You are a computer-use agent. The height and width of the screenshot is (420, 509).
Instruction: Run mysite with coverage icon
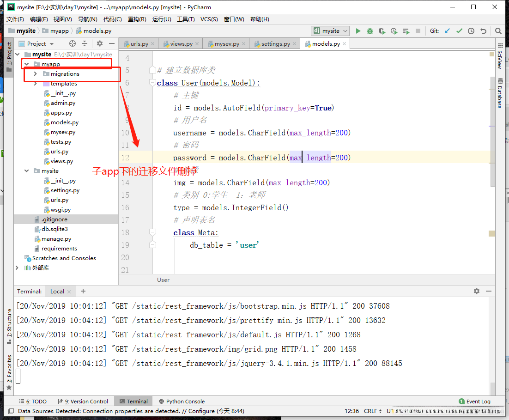tap(382, 31)
